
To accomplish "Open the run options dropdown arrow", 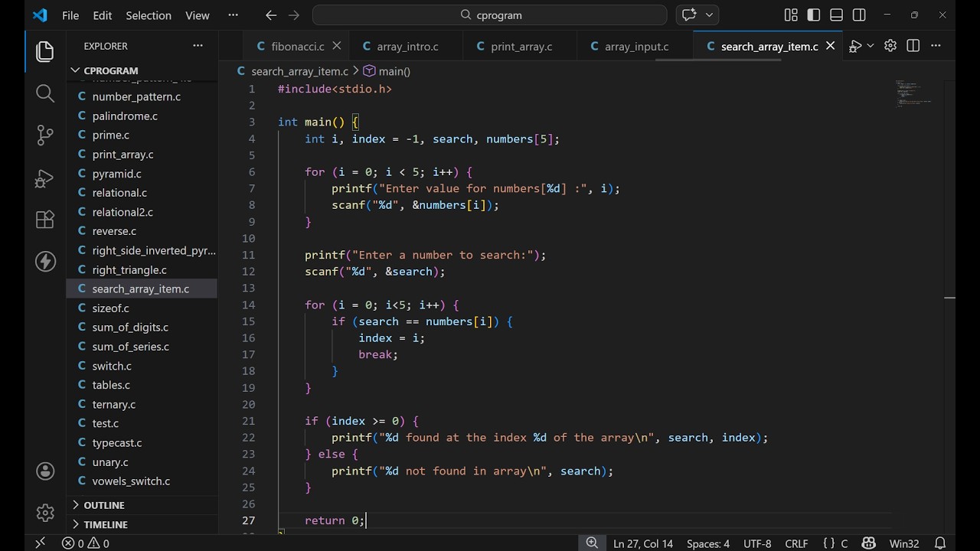I will (871, 47).
